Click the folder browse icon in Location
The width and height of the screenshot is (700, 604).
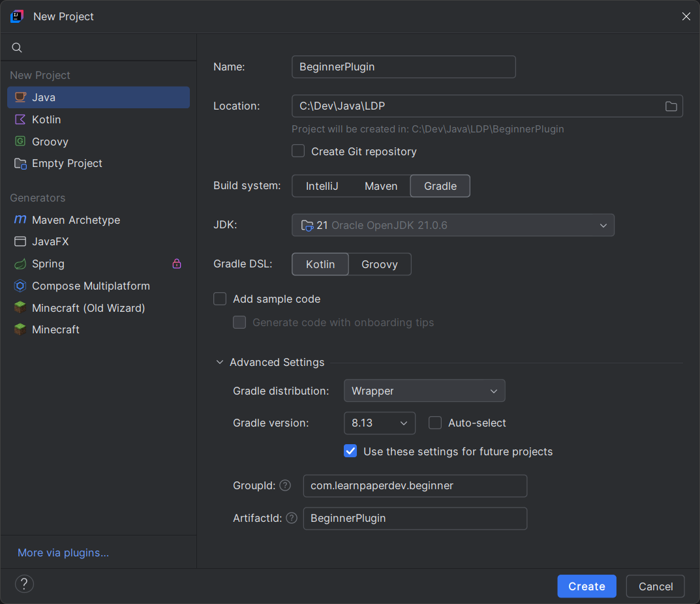(x=671, y=106)
